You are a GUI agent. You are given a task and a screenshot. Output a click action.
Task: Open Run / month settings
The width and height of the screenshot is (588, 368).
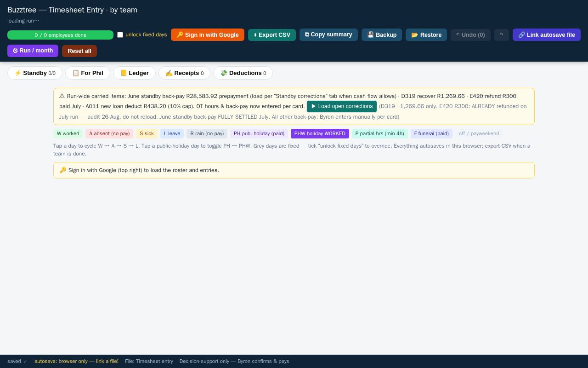33,51
